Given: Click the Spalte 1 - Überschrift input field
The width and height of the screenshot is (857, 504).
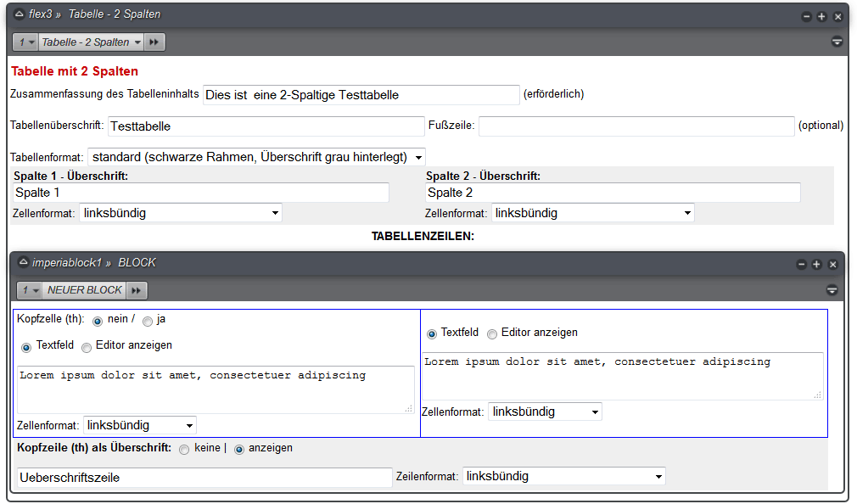Looking at the screenshot, I should pyautogui.click(x=200, y=193).
